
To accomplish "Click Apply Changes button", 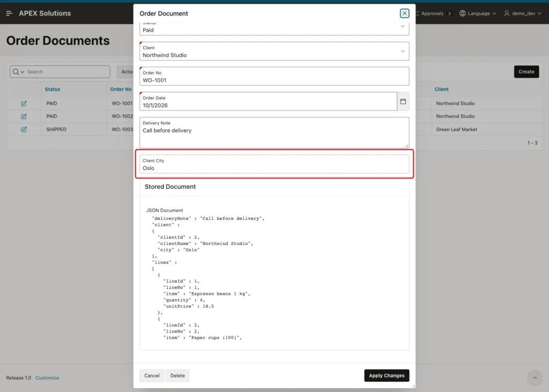I will coord(387,375).
